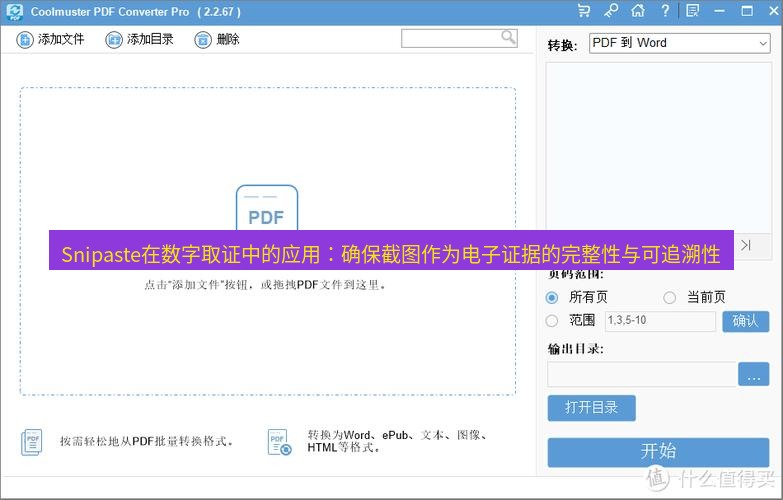Minimize the Coolmuster window
This screenshot has height=500, width=783.
click(720, 10)
